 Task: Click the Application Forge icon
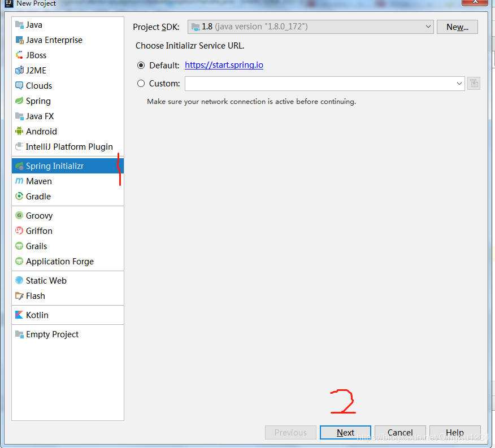[x=19, y=262]
